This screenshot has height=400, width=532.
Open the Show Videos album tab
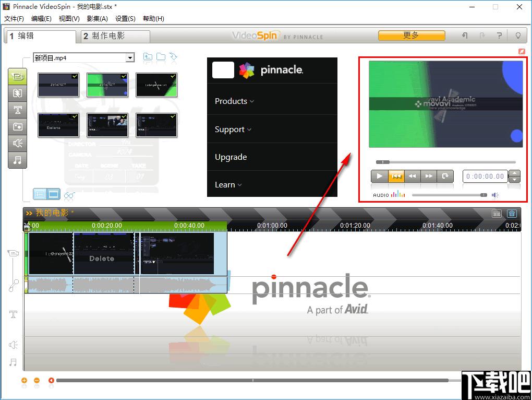point(17,76)
